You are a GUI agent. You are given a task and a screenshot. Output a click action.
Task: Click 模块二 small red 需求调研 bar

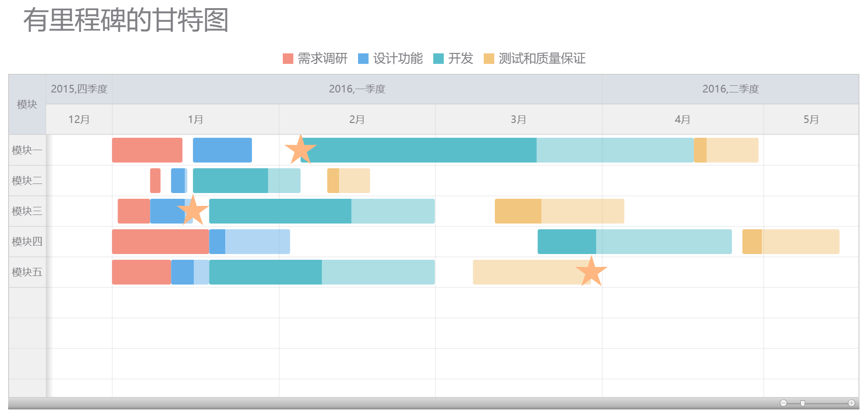coord(155,181)
